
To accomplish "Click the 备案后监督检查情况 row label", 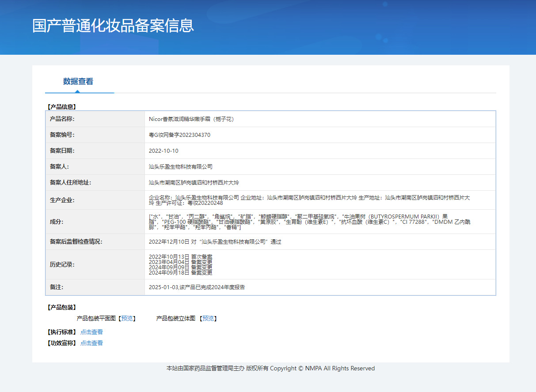I will (x=76, y=242).
